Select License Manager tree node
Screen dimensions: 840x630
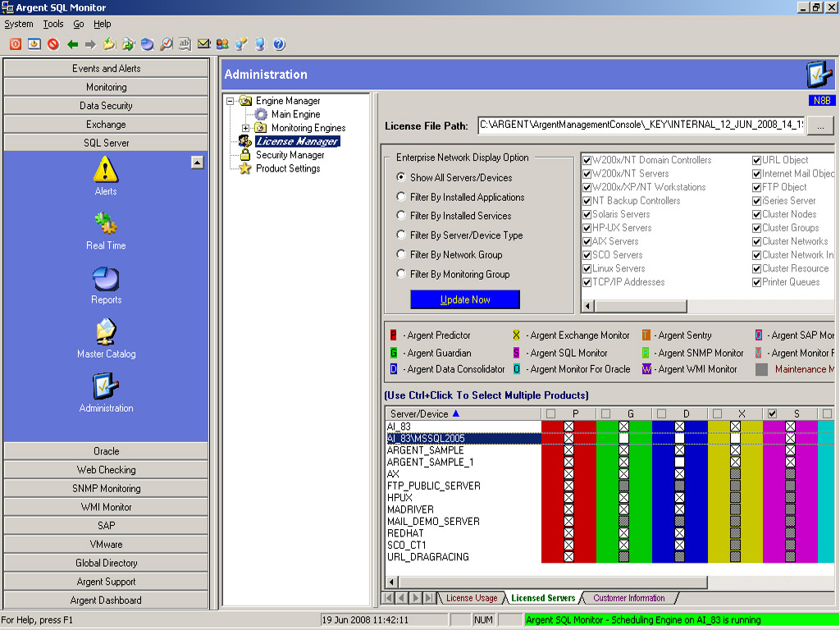click(x=297, y=141)
